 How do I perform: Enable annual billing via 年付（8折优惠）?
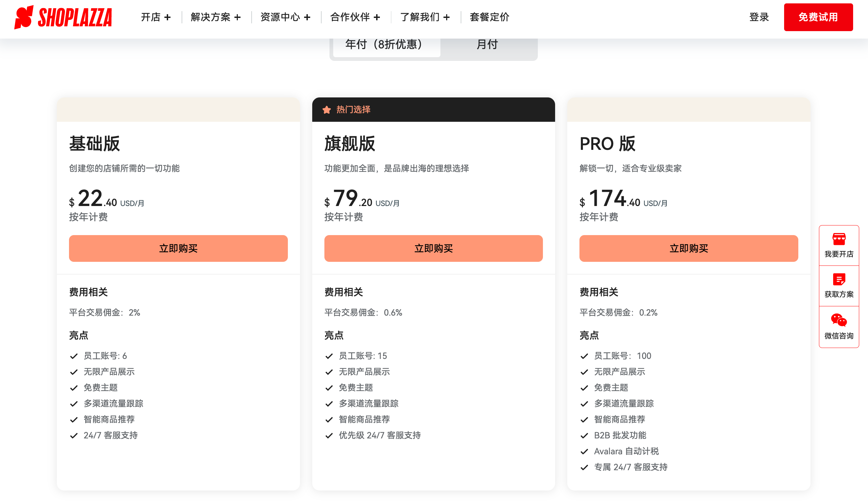click(384, 44)
